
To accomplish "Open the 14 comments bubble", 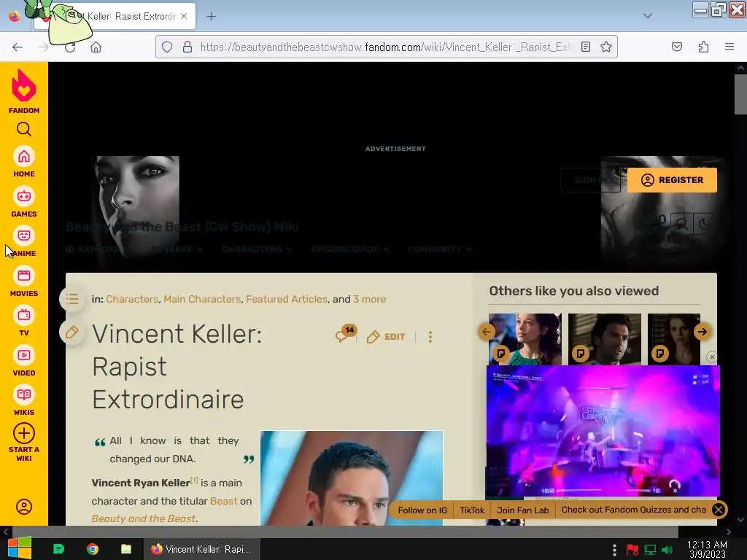I will [x=345, y=334].
